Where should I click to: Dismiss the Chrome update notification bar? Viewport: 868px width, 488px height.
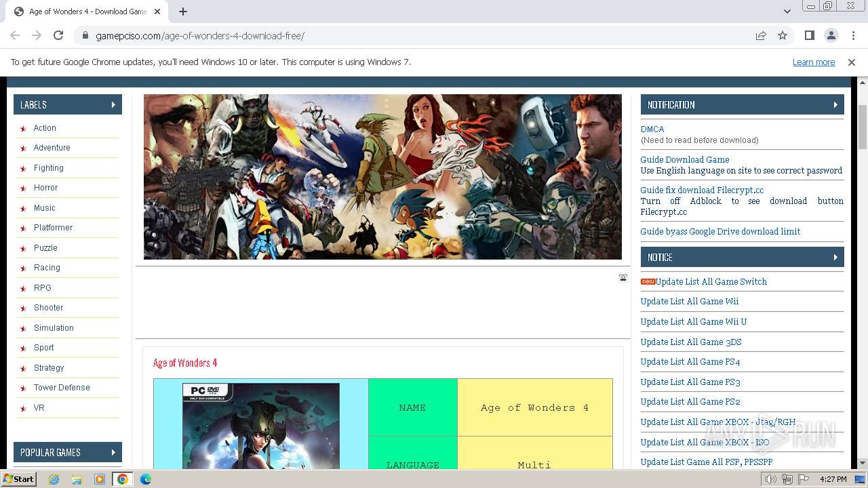tap(852, 62)
